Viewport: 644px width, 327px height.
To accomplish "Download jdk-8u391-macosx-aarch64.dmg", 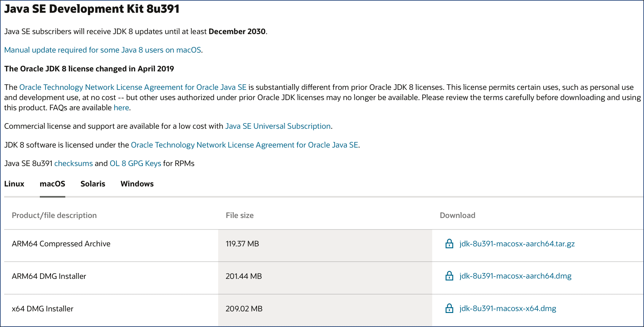I will coord(515,276).
